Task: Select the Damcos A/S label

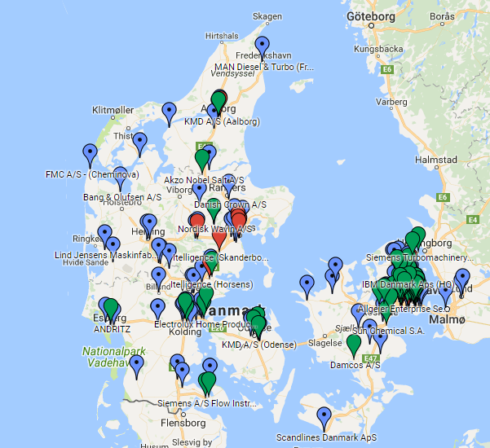Action: tap(355, 365)
